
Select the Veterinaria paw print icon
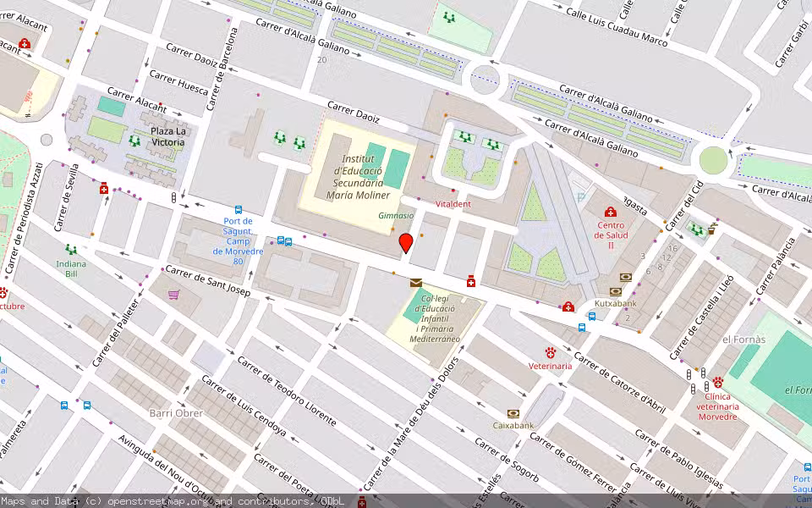(550, 353)
